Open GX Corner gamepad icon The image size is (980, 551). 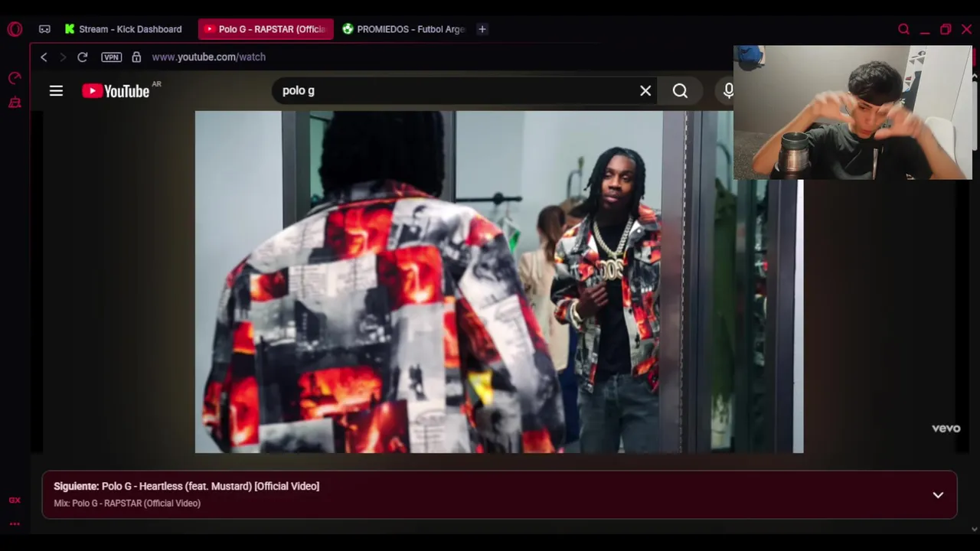[x=44, y=29]
